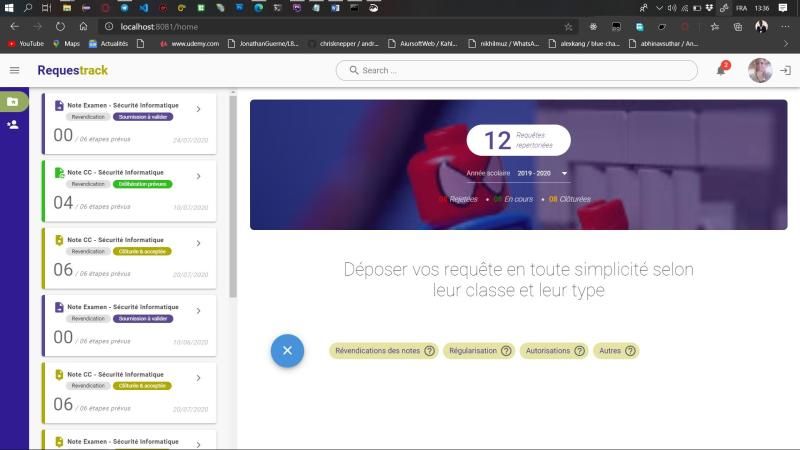Bookmark this page with star icon

click(568, 27)
